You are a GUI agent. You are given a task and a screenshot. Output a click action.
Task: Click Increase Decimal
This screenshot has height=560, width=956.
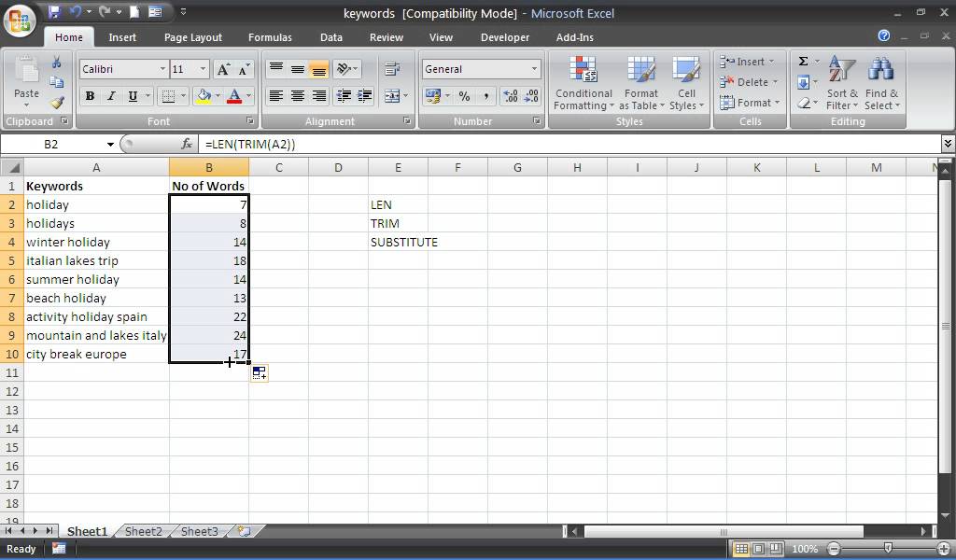tap(511, 96)
